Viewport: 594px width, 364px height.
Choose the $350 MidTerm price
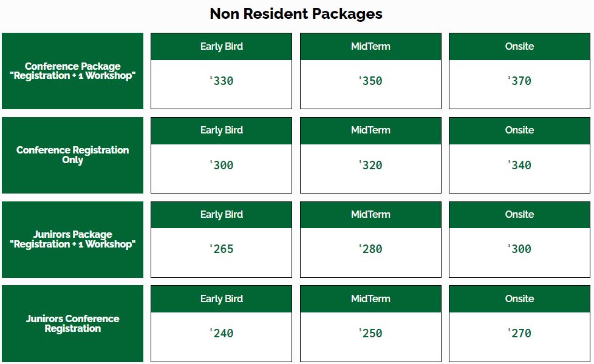[371, 81]
